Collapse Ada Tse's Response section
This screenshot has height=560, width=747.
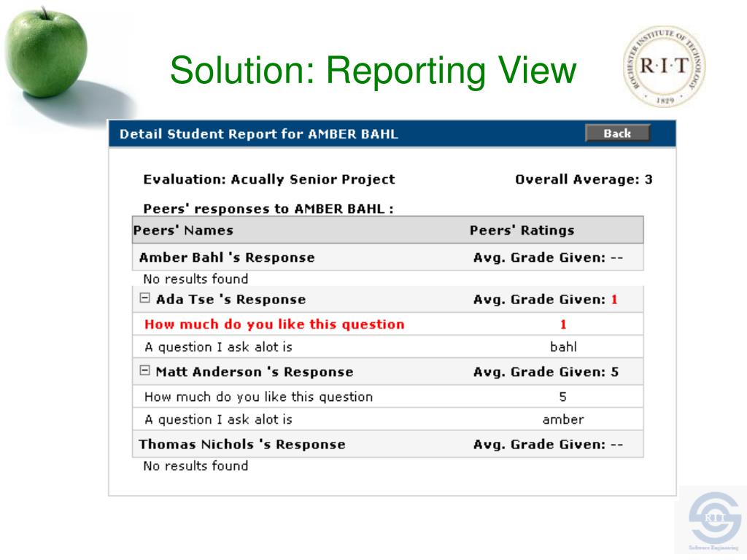click(x=145, y=298)
